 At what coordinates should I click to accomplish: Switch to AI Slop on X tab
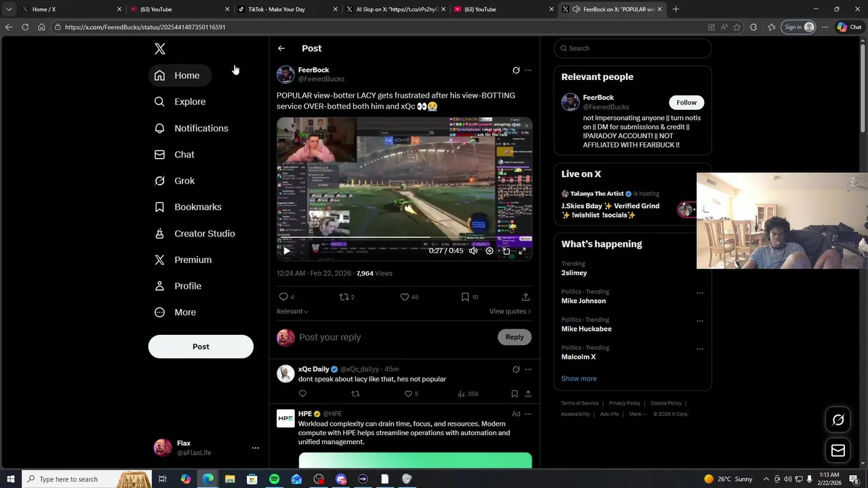pyautogui.click(x=395, y=9)
